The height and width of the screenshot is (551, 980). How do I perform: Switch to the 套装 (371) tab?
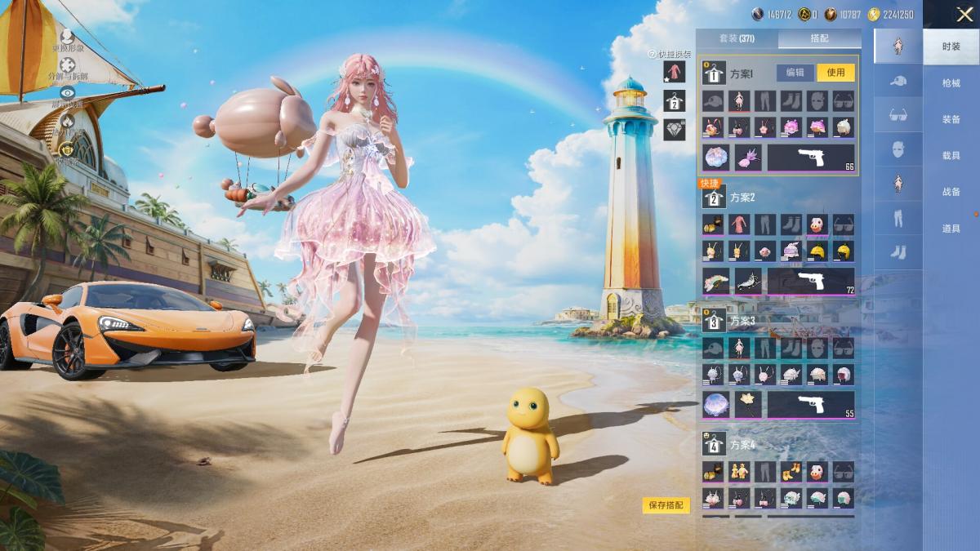[x=737, y=38]
